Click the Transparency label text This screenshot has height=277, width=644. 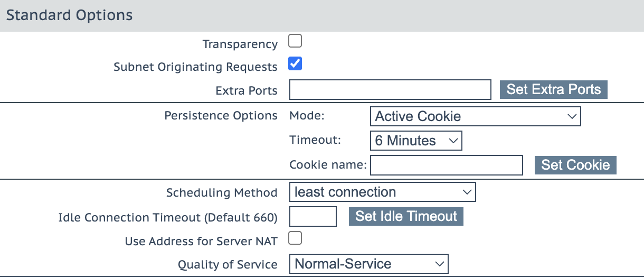240,44
